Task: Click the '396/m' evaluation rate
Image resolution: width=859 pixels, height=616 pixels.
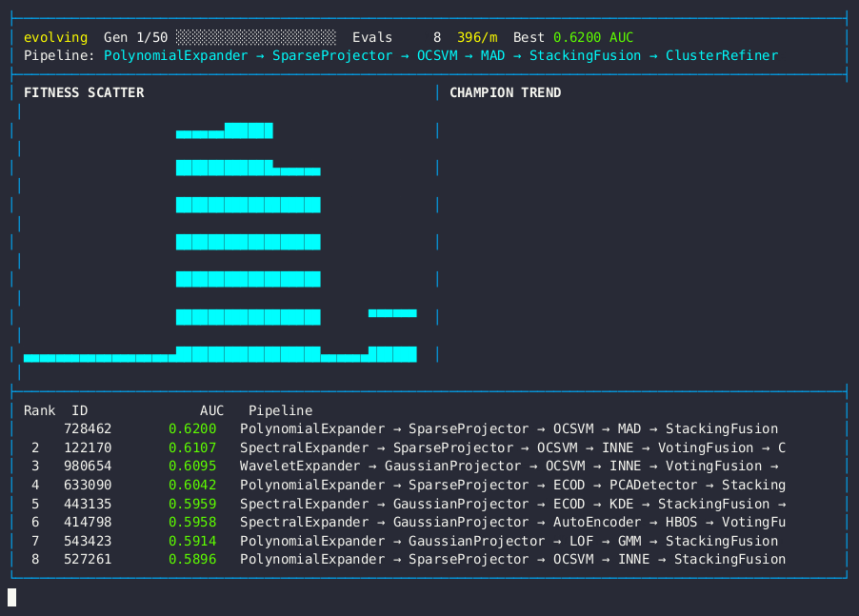Action: pyautogui.click(x=477, y=37)
